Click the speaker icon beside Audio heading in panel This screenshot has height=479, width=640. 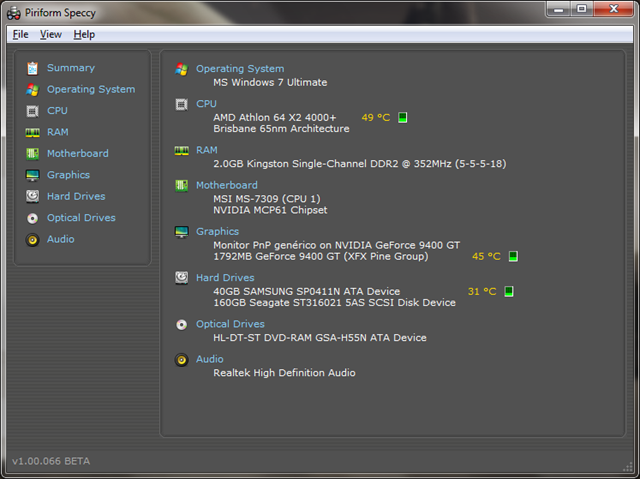pos(182,360)
